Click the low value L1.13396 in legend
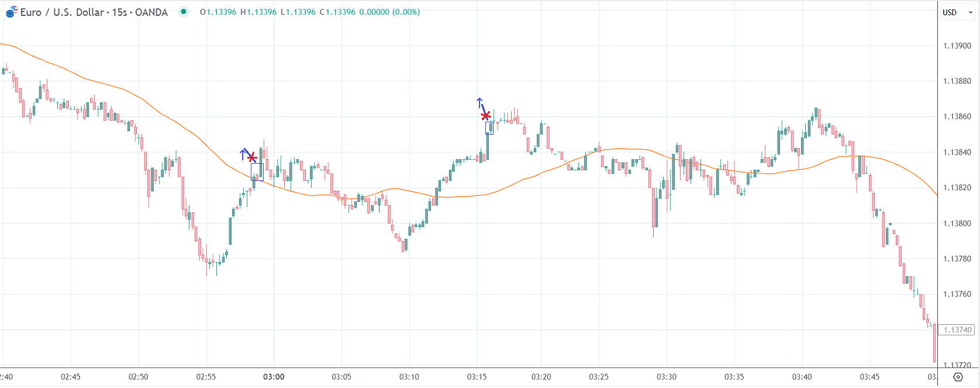This screenshot has width=980, height=388. [x=298, y=12]
